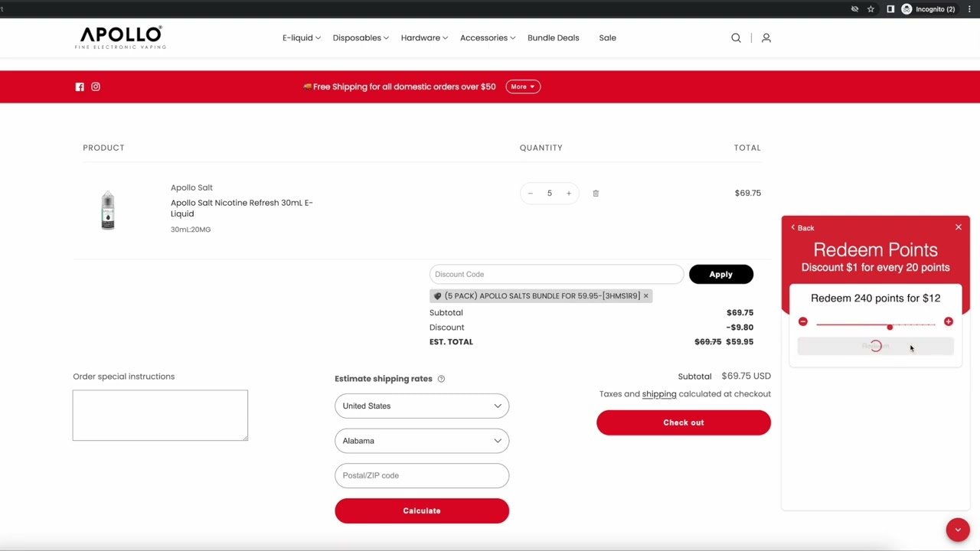
Task: Click the product bottle thumbnail
Action: [108, 210]
